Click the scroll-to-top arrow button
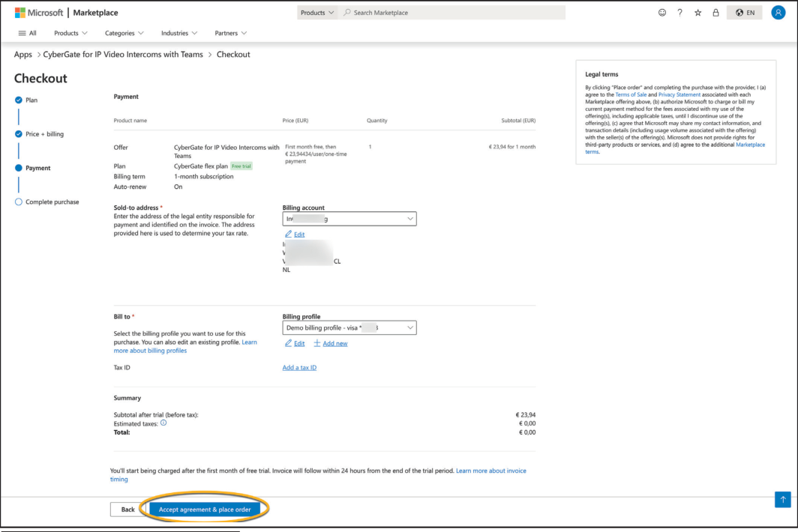The width and height of the screenshot is (798, 532). pos(781,499)
